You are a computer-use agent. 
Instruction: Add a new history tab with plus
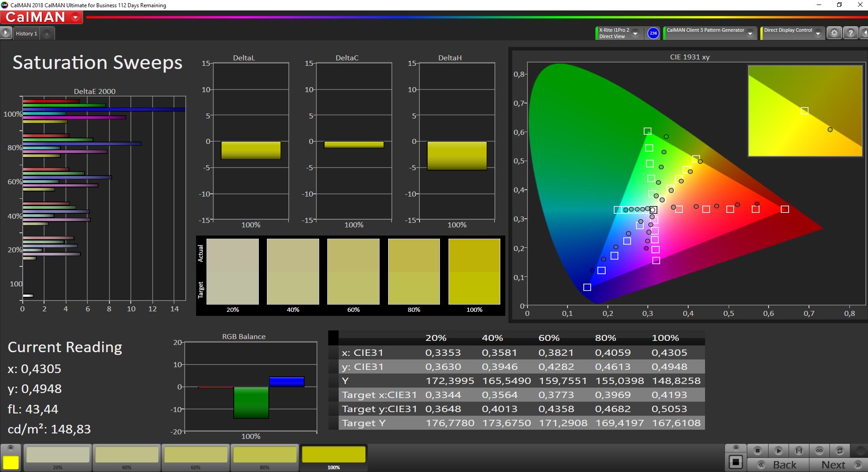pyautogui.click(x=47, y=34)
